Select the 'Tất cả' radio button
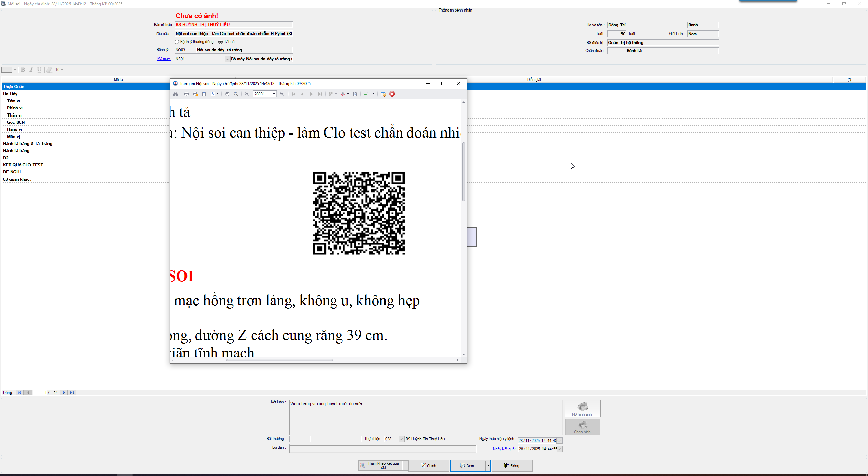The height and width of the screenshot is (476, 868). 221,42
